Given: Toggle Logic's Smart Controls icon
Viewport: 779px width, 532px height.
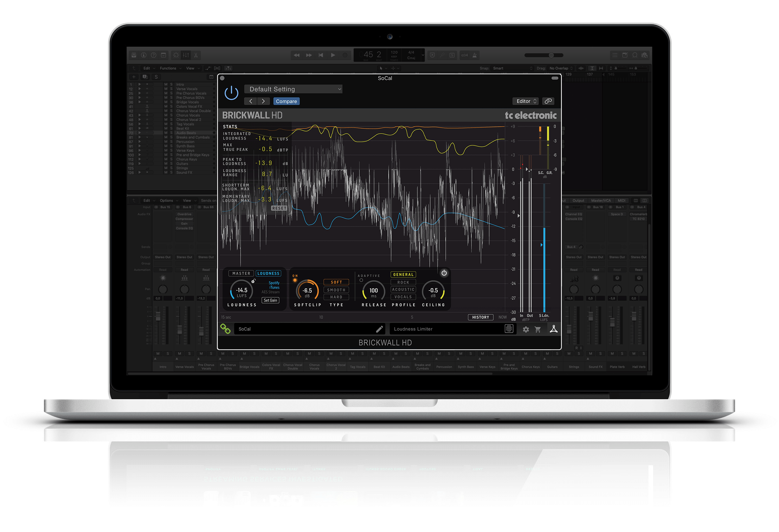Looking at the screenshot, I should tap(176, 55).
